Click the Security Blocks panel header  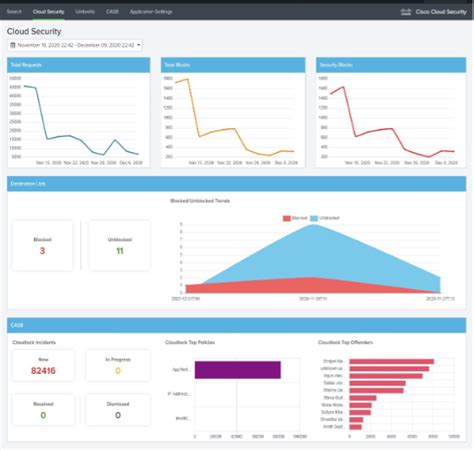click(391, 65)
